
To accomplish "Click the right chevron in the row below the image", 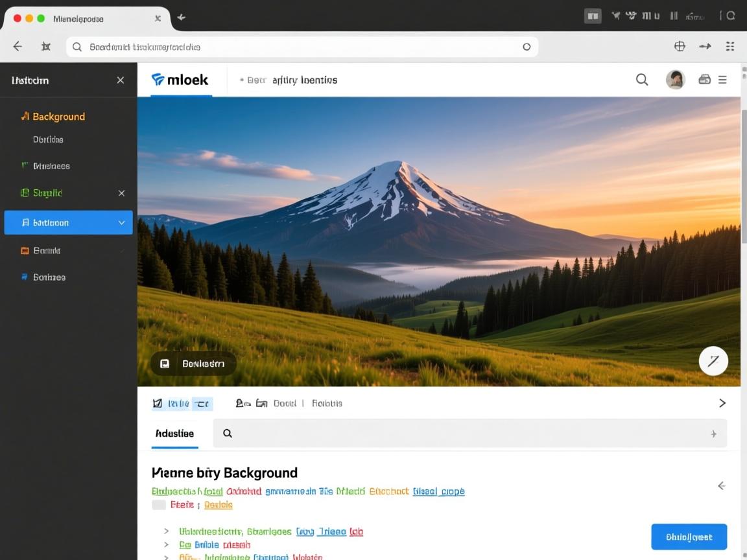I will (722, 403).
